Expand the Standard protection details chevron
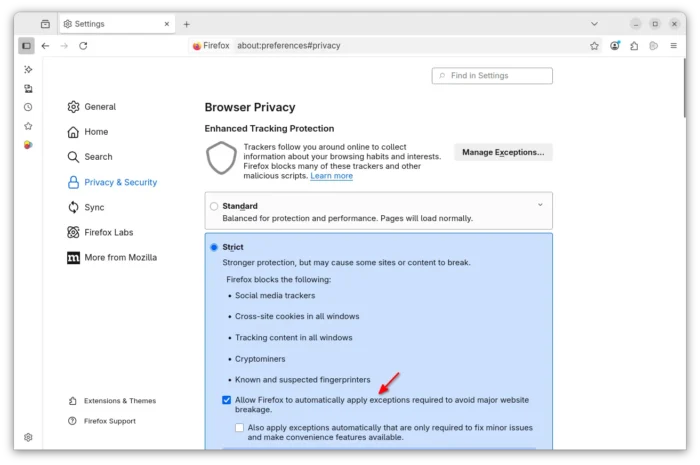Screen dimensions: 700x465 pyautogui.click(x=540, y=205)
